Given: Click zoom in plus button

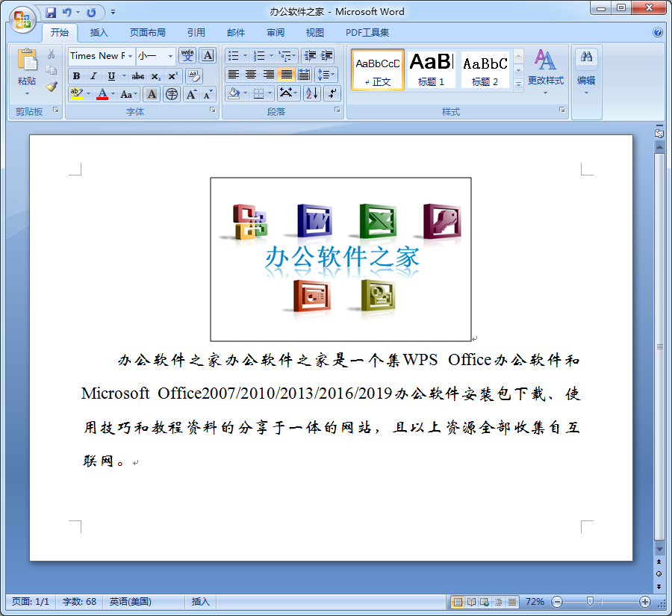Looking at the screenshot, I should pos(644,602).
